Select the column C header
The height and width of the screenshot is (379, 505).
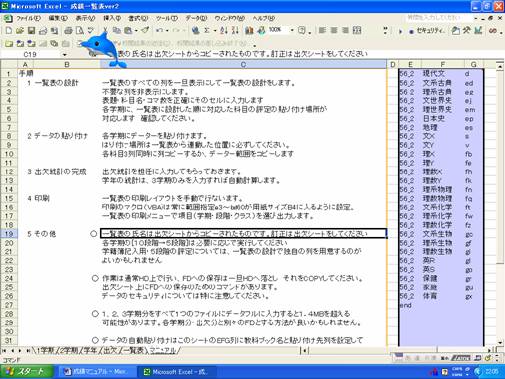(243, 64)
